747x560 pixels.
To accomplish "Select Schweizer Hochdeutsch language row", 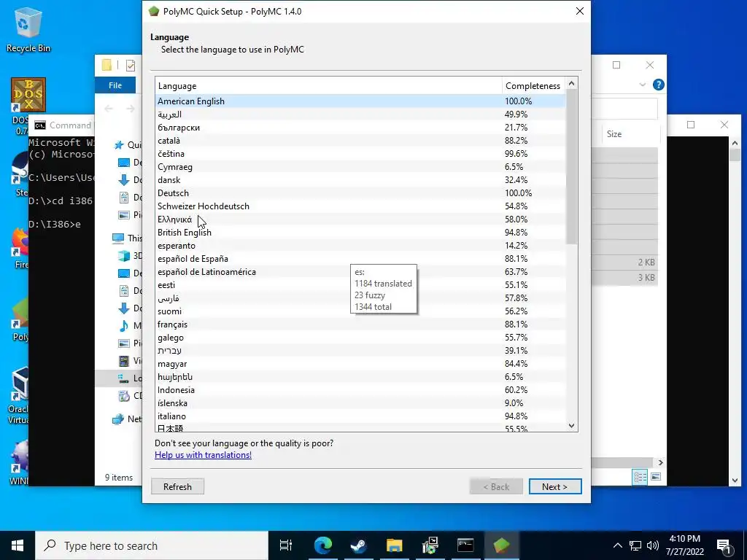I will click(360, 206).
